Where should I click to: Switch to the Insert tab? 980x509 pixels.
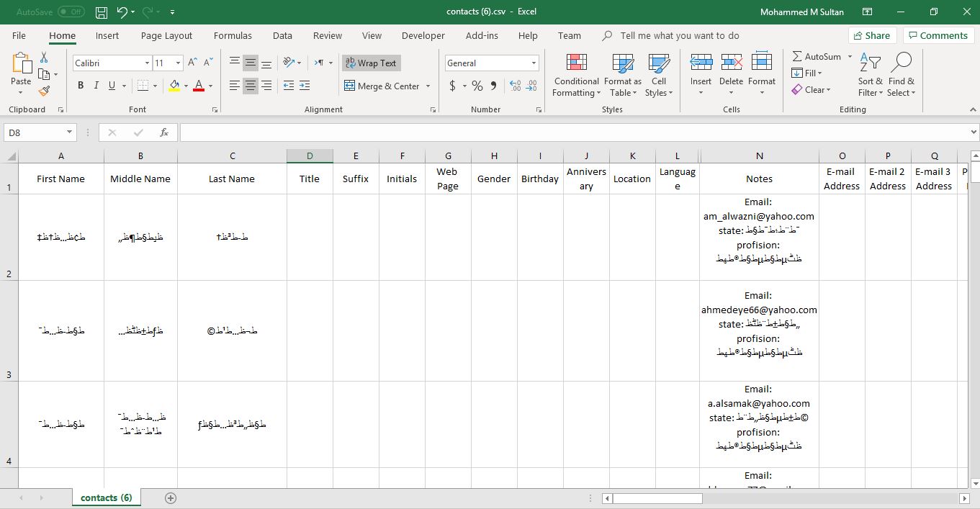pyautogui.click(x=107, y=35)
